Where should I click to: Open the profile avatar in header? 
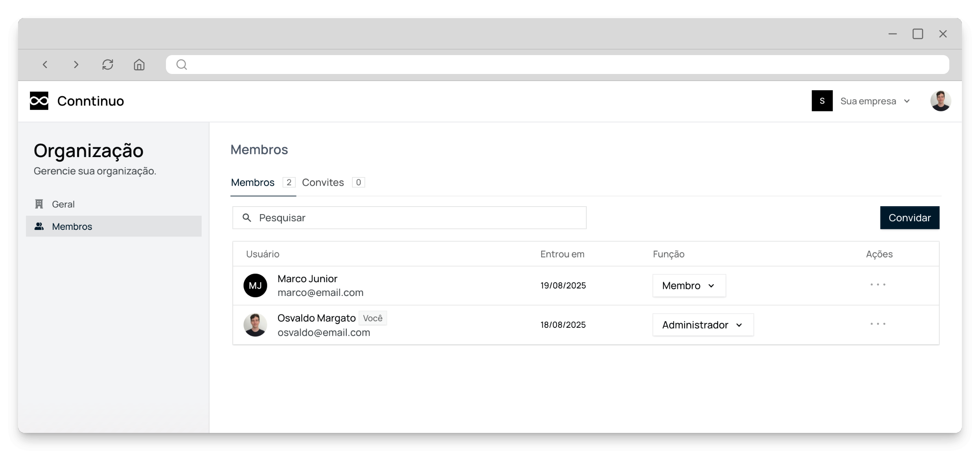pos(940,101)
